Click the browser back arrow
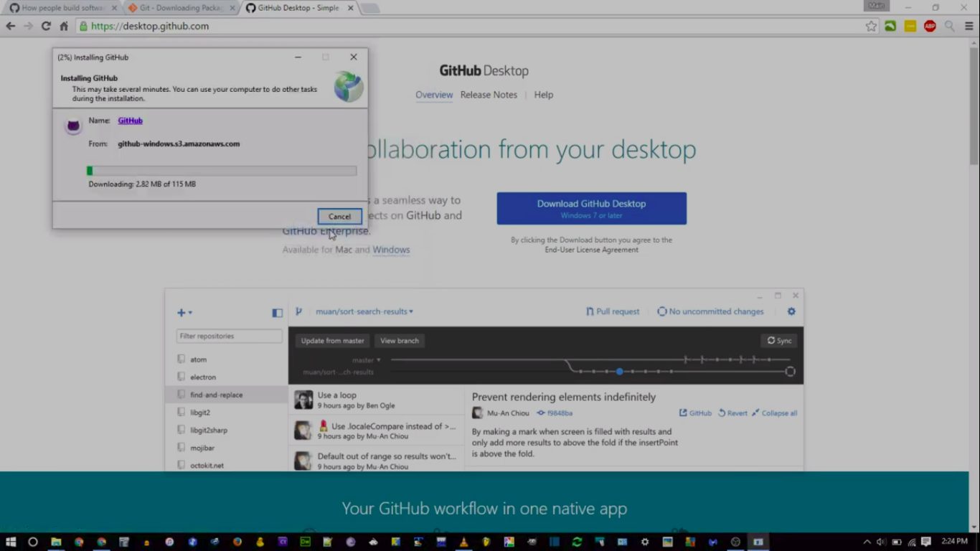Viewport: 980px width, 551px height. coord(11,26)
